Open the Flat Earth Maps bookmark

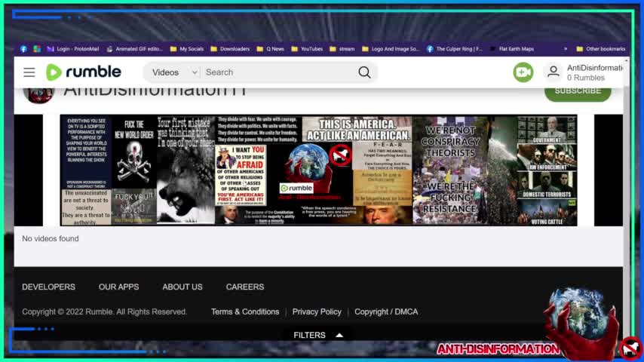pos(512,49)
